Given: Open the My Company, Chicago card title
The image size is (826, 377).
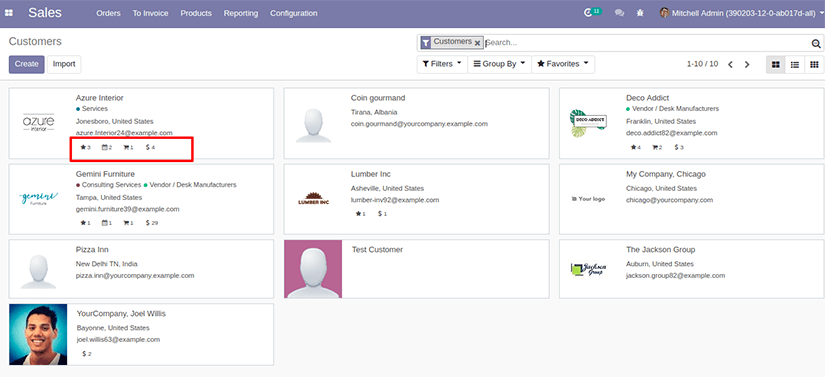Looking at the screenshot, I should coord(666,174).
